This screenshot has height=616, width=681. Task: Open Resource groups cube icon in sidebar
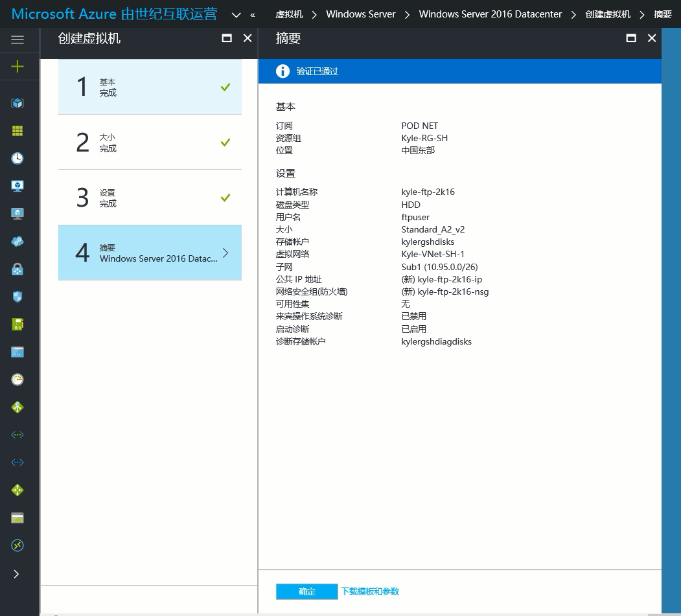(17, 103)
